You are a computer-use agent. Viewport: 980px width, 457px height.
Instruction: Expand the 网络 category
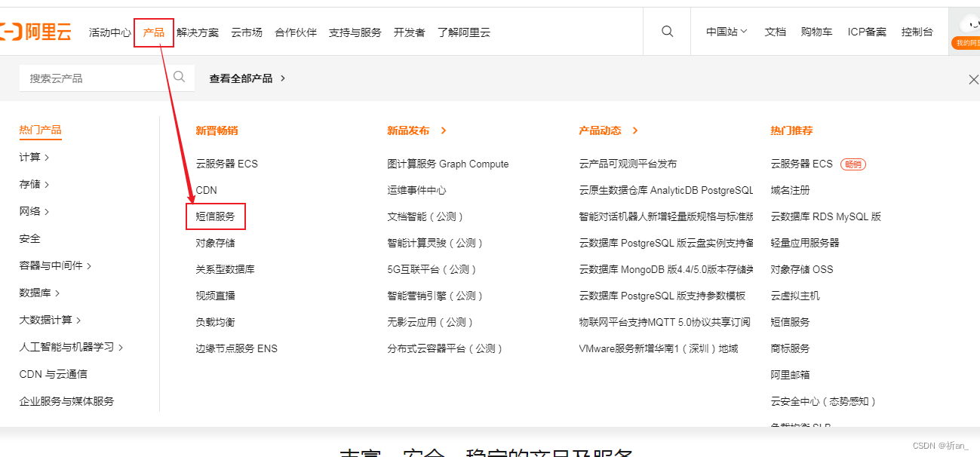click(x=34, y=211)
